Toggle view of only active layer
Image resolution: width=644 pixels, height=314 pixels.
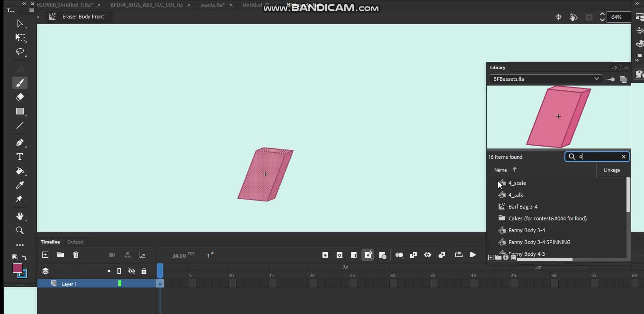point(45,271)
